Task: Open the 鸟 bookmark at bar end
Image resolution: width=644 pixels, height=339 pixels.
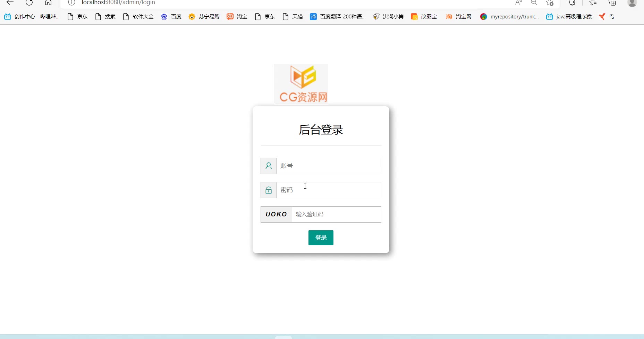Action: coord(607,17)
